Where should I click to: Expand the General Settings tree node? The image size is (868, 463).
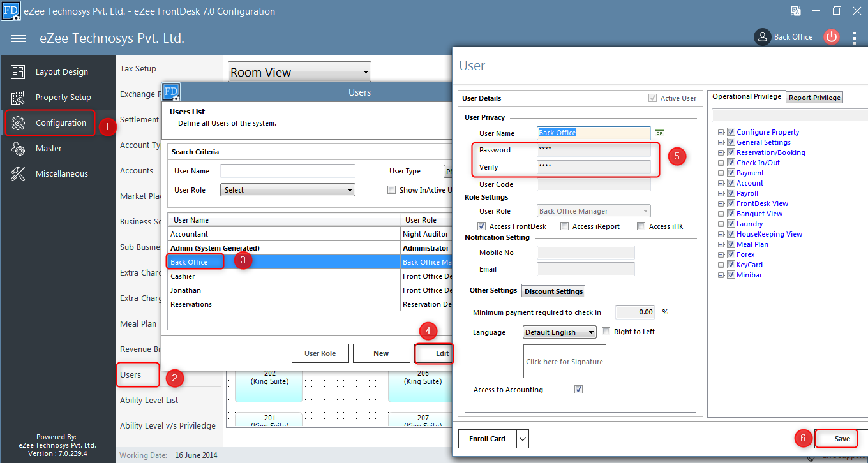[722, 142]
